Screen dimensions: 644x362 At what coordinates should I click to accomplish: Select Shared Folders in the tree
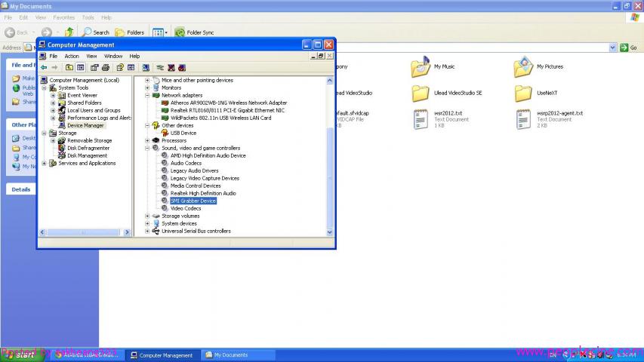click(85, 103)
